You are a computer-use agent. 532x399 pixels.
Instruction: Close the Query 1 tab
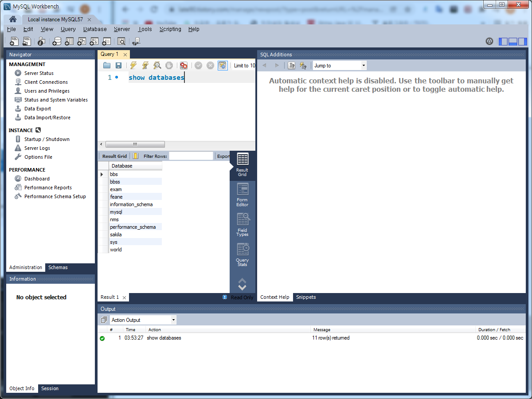pos(125,55)
